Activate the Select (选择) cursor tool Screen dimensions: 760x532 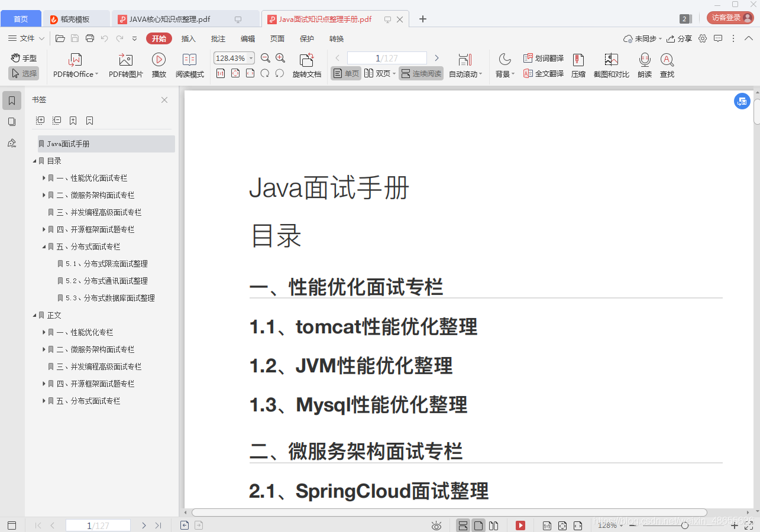[x=24, y=73]
